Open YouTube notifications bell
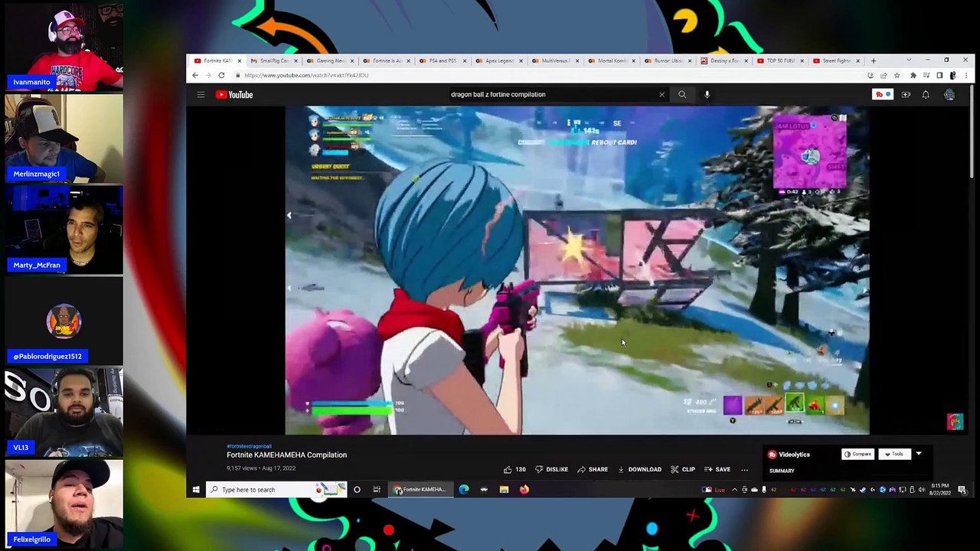This screenshot has width=980, height=551. pos(926,95)
